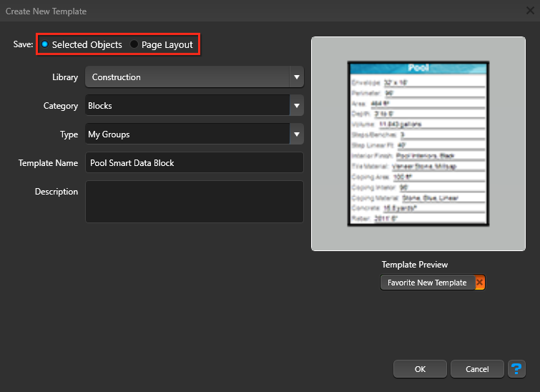Screen dimensions: 540x392
Task: Click the Create New Template title bar
Action: click(215, 11)
